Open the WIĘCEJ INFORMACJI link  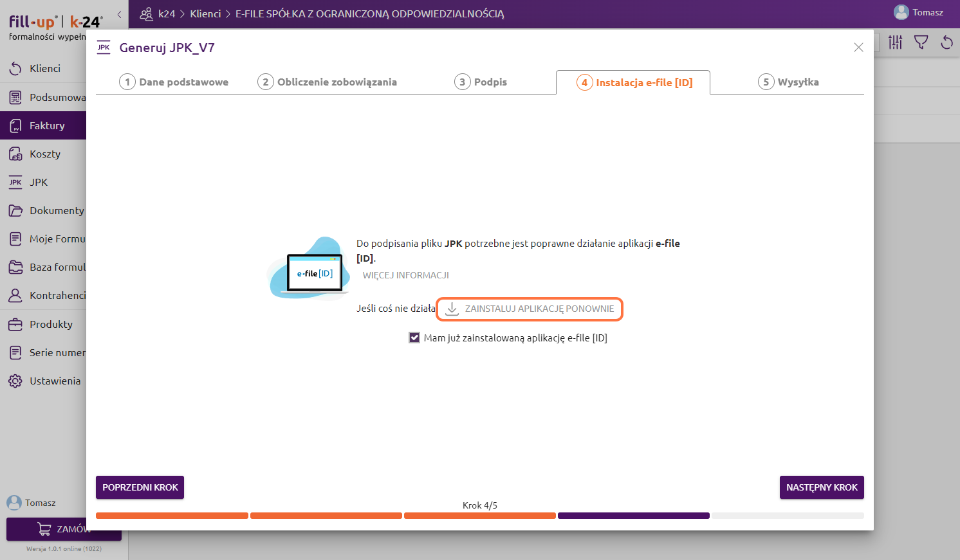coord(405,275)
